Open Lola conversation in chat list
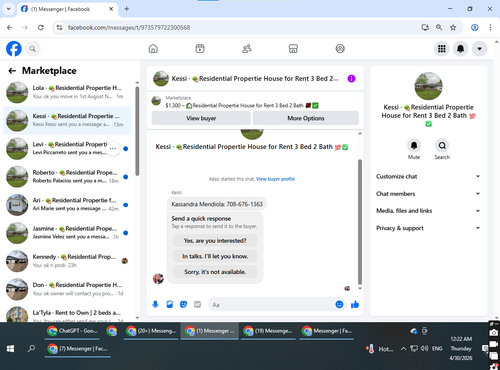The height and width of the screenshot is (370, 500). click(67, 92)
